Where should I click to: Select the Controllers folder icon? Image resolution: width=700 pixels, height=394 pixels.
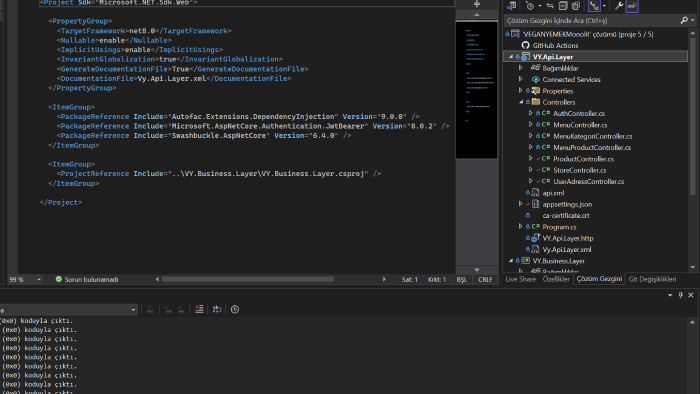pyautogui.click(x=536, y=102)
